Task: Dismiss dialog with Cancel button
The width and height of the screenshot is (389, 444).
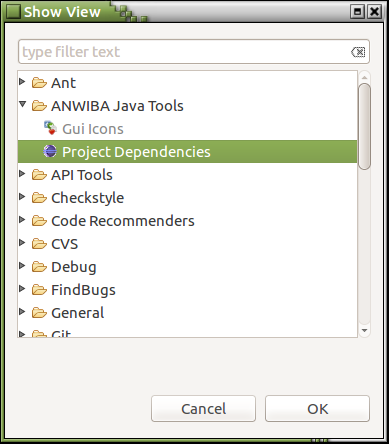Action: click(203, 409)
